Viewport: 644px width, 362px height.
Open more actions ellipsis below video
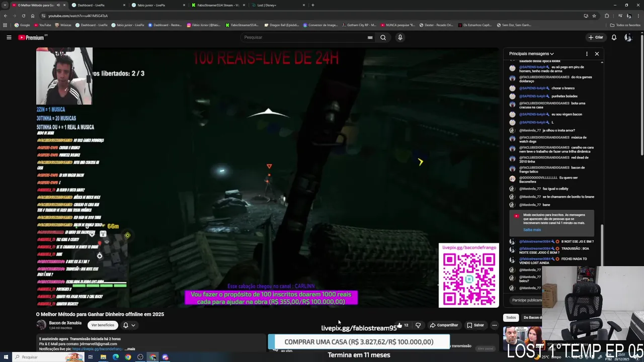[494, 325]
